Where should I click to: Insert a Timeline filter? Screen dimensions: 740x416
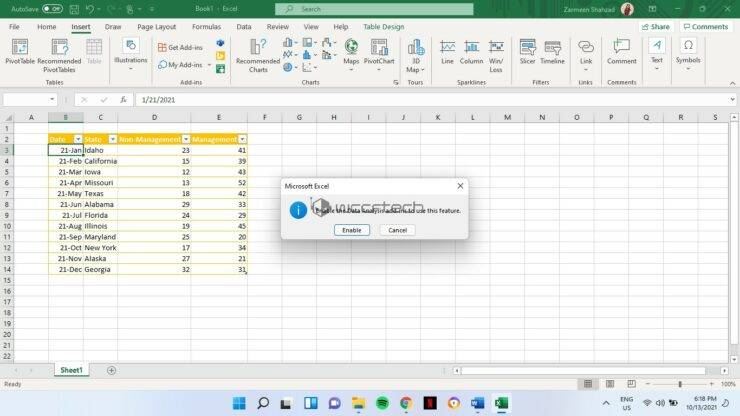point(552,52)
